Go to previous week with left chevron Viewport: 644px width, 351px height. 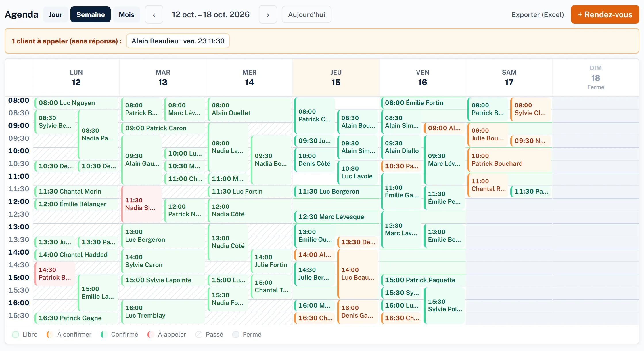(154, 15)
